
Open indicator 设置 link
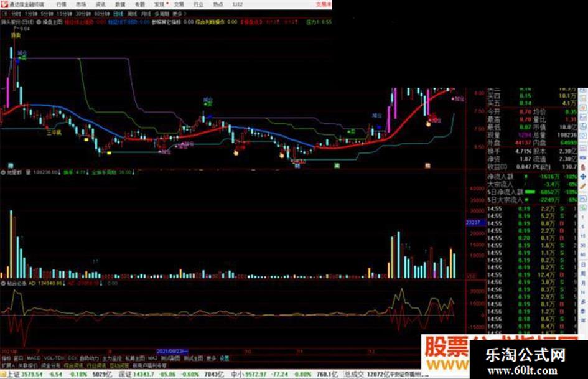point(224,358)
